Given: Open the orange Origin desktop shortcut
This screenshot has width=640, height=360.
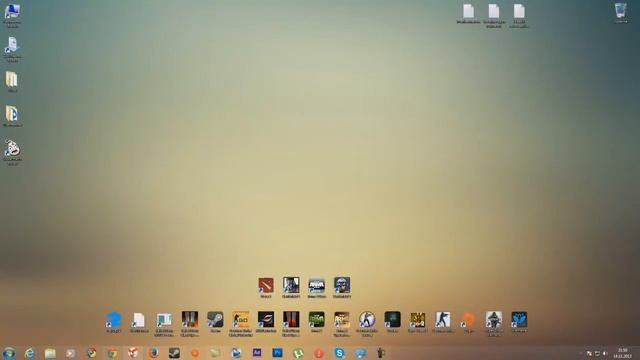Looking at the screenshot, I should (x=468, y=320).
